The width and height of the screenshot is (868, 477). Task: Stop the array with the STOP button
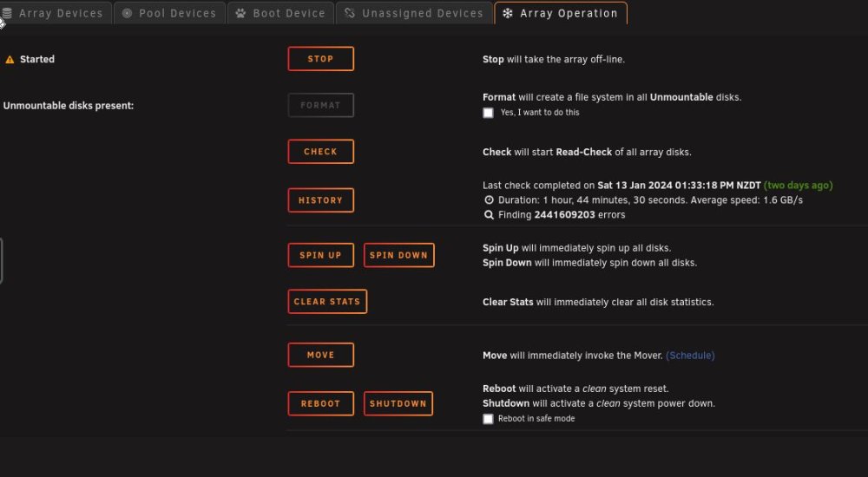tap(320, 59)
